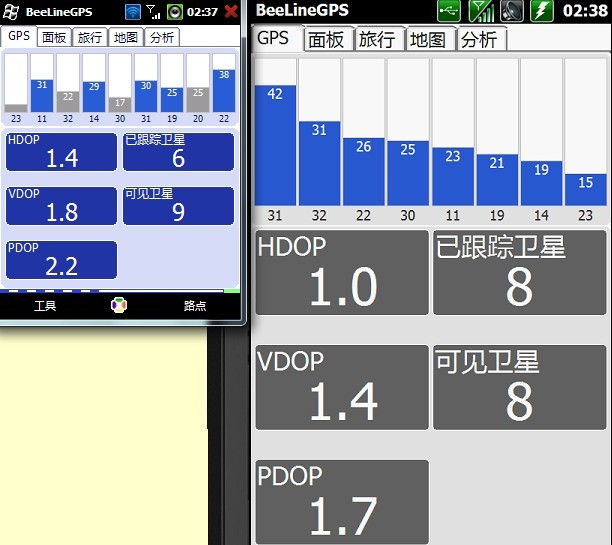Image resolution: width=612 pixels, height=545 pixels.
Task: Click satellite 31 bar showing 30 in left window
Action: (x=146, y=96)
